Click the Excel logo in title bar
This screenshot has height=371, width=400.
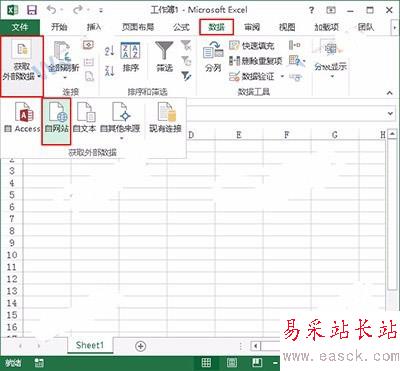tap(13, 10)
